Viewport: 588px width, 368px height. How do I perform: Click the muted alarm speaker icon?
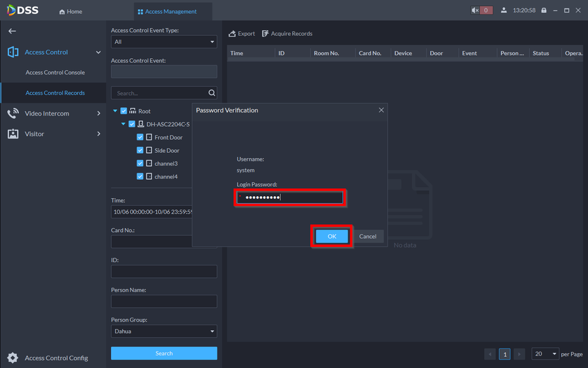pos(475,10)
